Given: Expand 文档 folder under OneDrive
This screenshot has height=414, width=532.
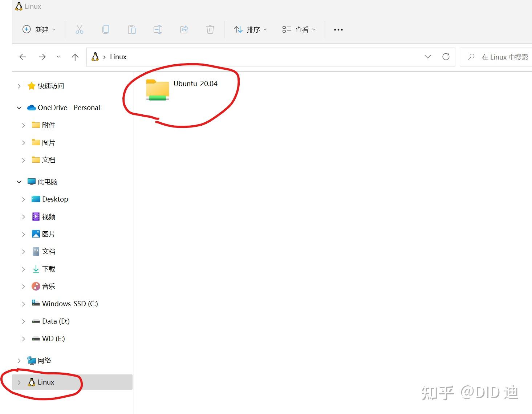Looking at the screenshot, I should point(23,160).
